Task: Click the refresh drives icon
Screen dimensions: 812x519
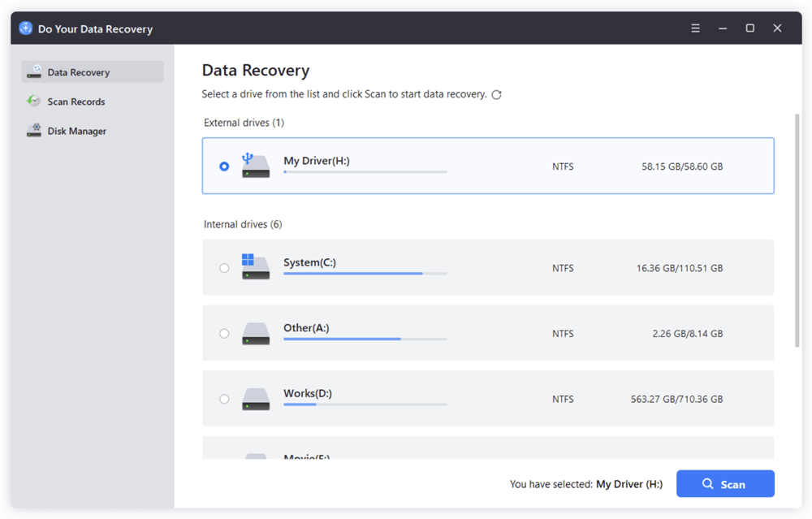Action: (497, 94)
